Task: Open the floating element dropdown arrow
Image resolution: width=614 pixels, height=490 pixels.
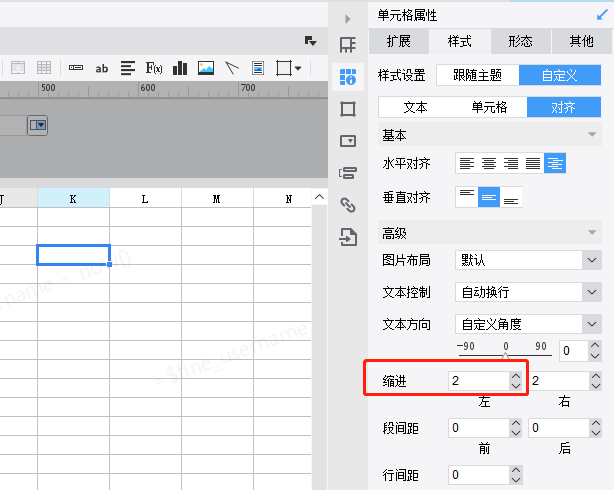Action: 298,68
